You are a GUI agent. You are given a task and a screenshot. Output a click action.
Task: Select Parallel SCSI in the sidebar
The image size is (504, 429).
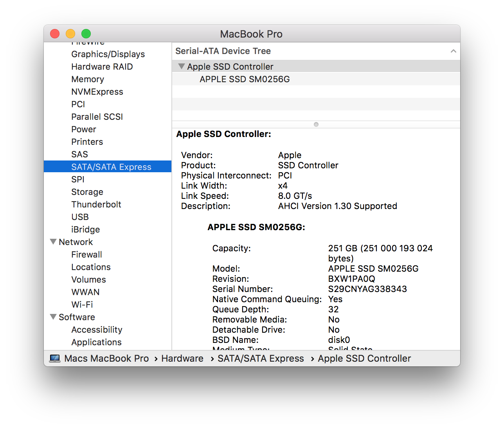click(97, 117)
